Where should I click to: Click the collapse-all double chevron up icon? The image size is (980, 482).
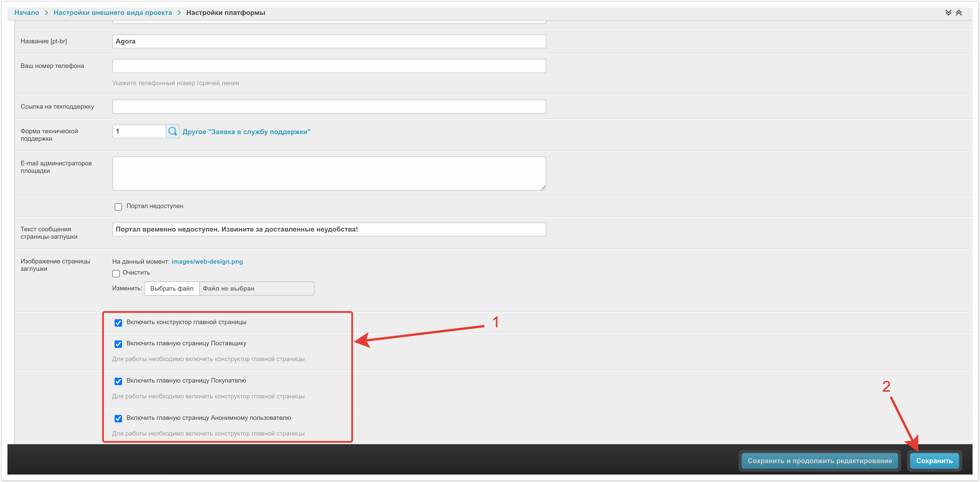click(959, 13)
